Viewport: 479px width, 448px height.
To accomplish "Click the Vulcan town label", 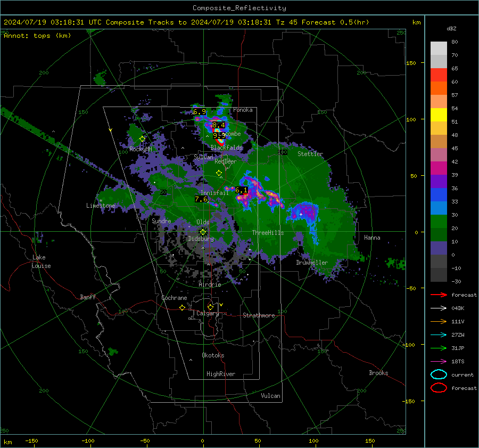I will 270,396.
